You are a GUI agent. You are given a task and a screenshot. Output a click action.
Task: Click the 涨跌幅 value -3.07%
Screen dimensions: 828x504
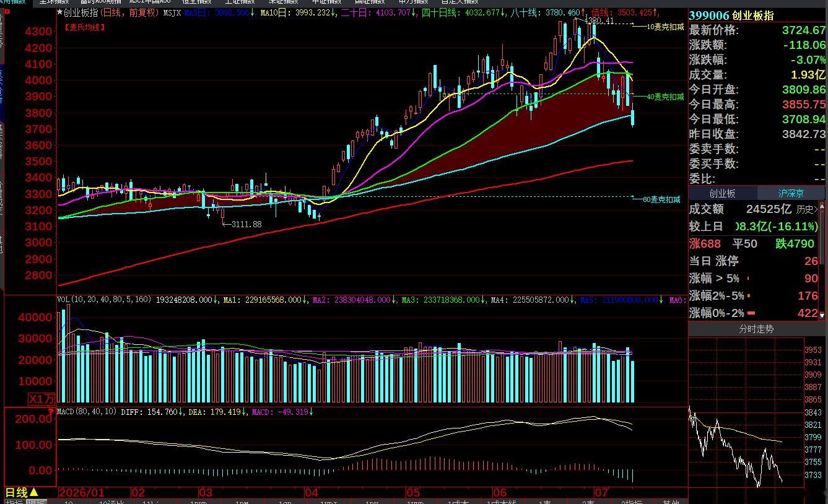[808, 60]
